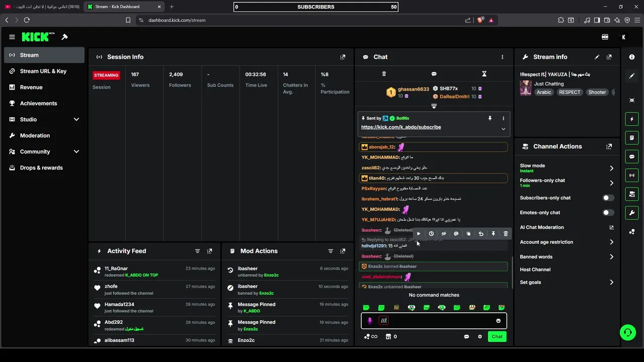Image resolution: width=644 pixels, height=362 pixels.
Task: Click the info icon in right sidebar
Action: 632,57
